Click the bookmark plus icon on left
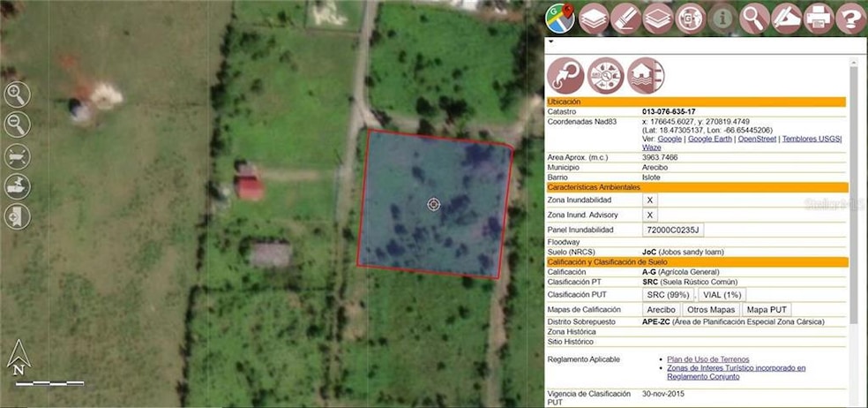 tap(17, 216)
